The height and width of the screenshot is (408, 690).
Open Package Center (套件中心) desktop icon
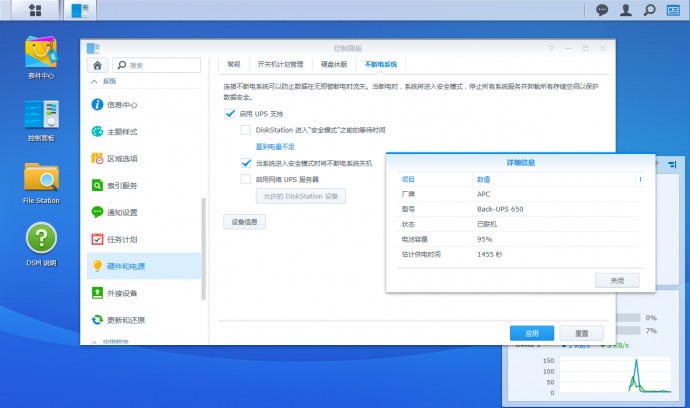click(x=41, y=58)
